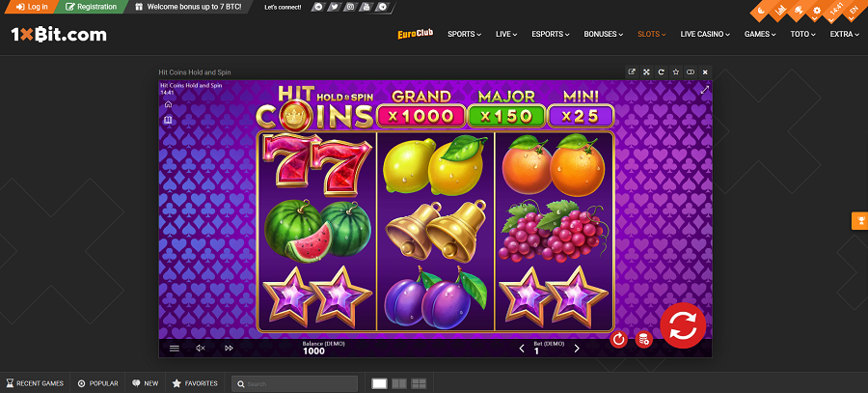Click the Log in button
Screen dimensions: 868x393
click(32, 7)
